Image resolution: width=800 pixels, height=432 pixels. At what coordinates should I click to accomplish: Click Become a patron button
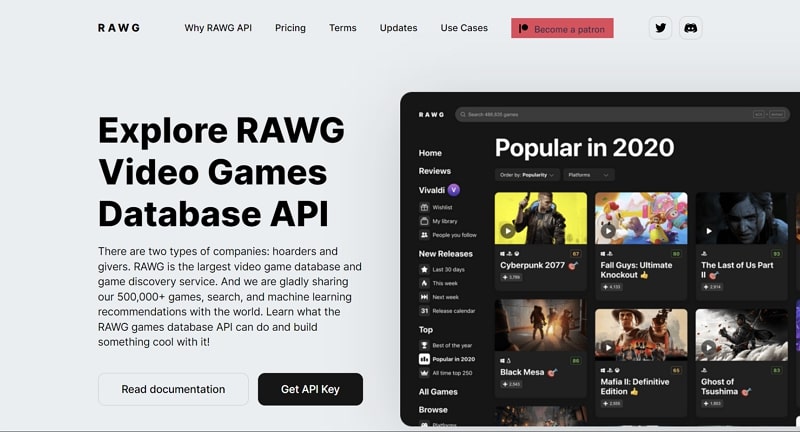(x=562, y=28)
